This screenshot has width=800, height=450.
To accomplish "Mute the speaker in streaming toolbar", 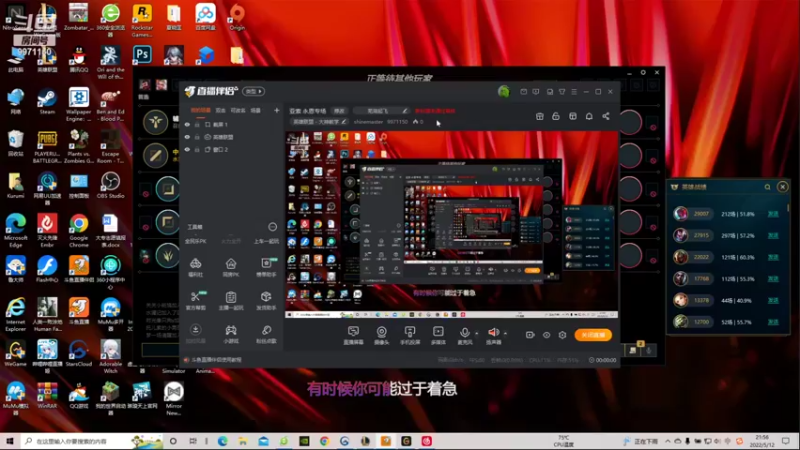I will coord(493,335).
